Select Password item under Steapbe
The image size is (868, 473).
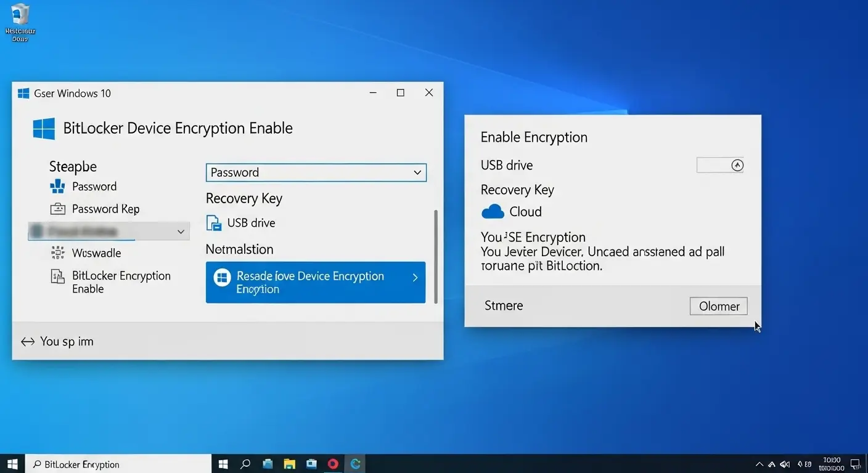(94, 187)
